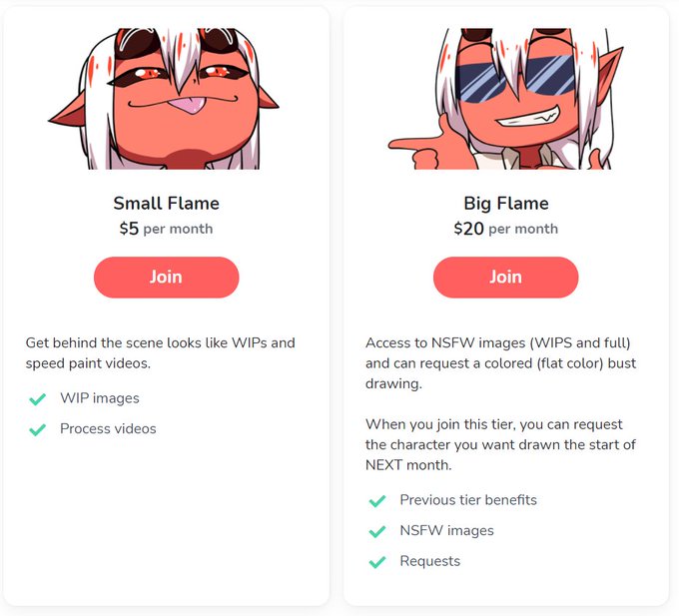Screen dimensions: 679x616
Task: Click the Big Flame NSFW access description paragraph
Action: point(500,363)
